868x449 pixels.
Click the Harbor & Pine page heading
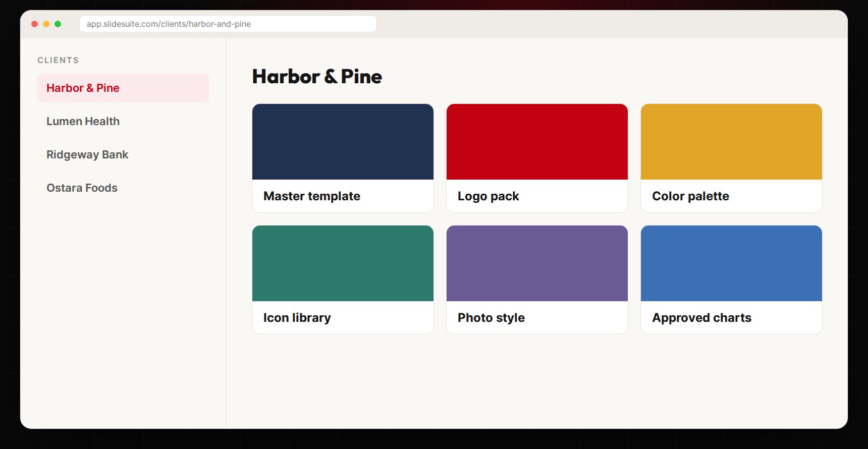point(317,77)
